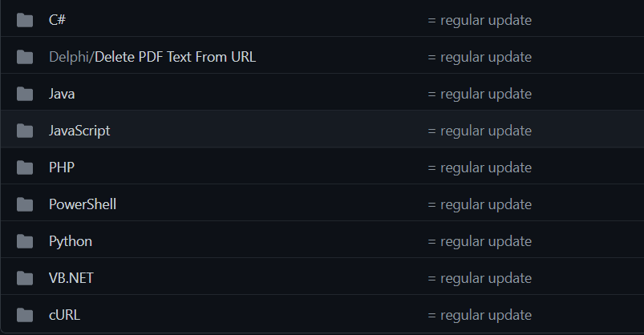Open the Java folder
The width and height of the screenshot is (644, 335).
point(62,94)
